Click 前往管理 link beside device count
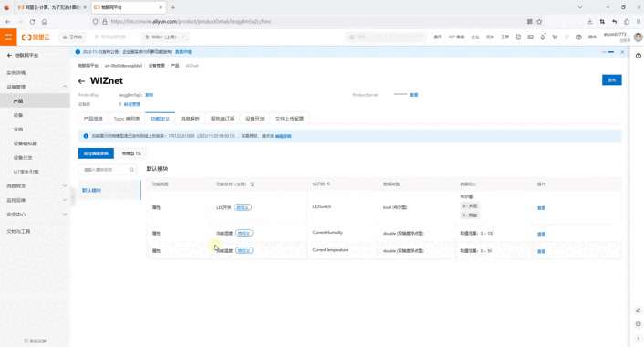The width and height of the screenshot is (644, 347). (x=132, y=104)
